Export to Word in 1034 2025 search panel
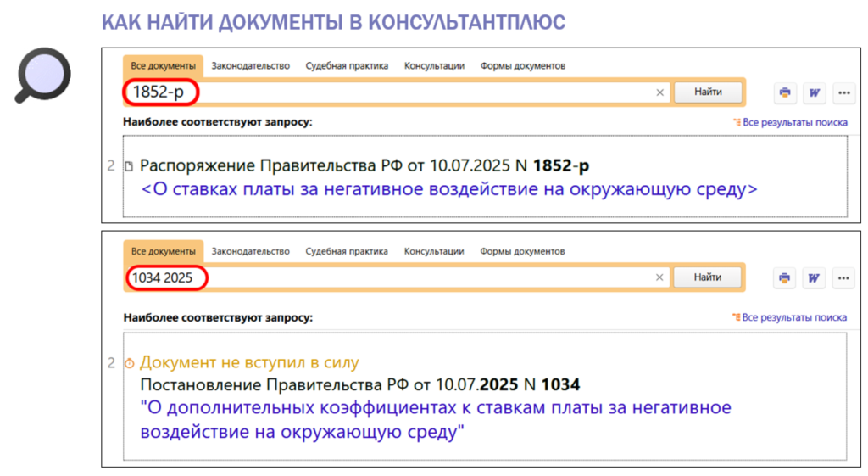The width and height of the screenshot is (868, 476). click(813, 277)
